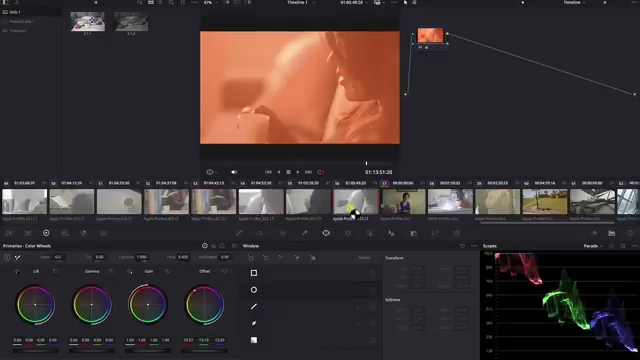Open the Motion Effects palette icon

[103, 233]
